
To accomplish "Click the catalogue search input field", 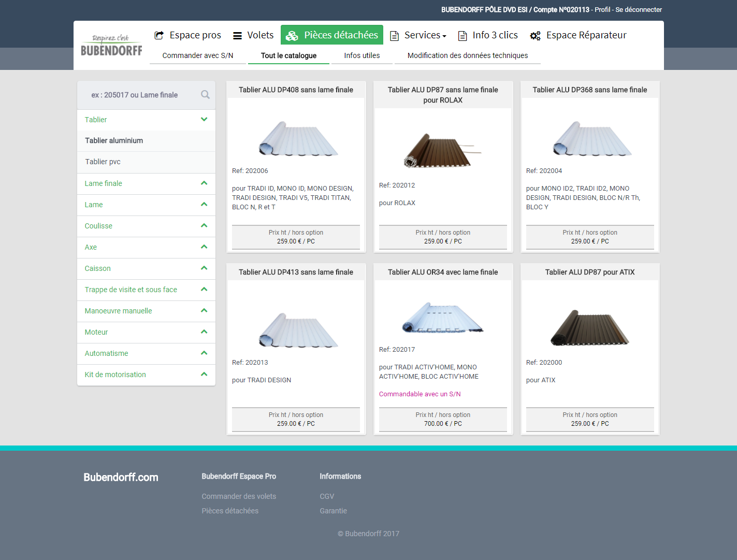I will pyautogui.click(x=135, y=95).
